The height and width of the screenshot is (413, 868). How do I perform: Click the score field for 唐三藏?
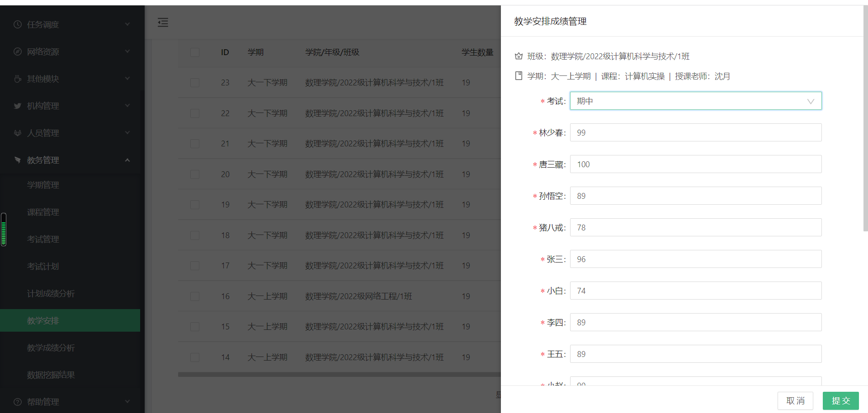[x=696, y=164]
